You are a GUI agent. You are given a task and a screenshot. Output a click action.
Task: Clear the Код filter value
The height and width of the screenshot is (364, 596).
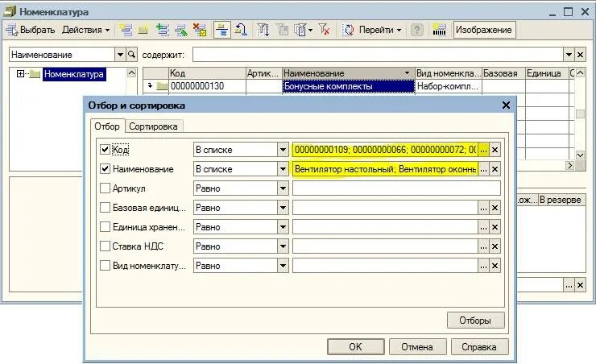tap(495, 150)
